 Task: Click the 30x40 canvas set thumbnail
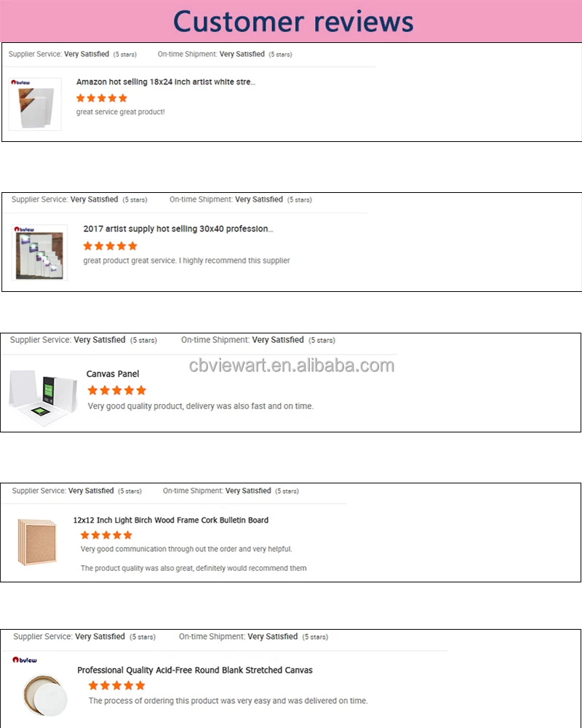41,253
